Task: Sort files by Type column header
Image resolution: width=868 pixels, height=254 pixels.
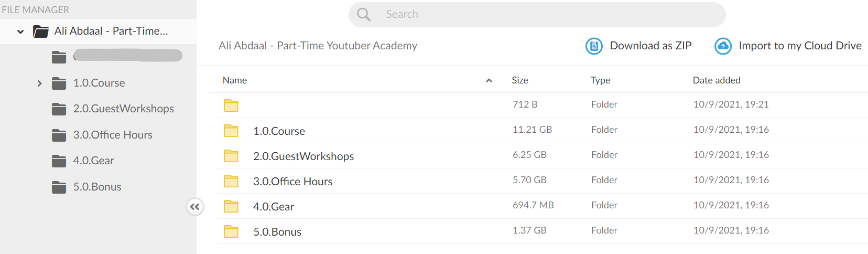Action: pos(600,80)
